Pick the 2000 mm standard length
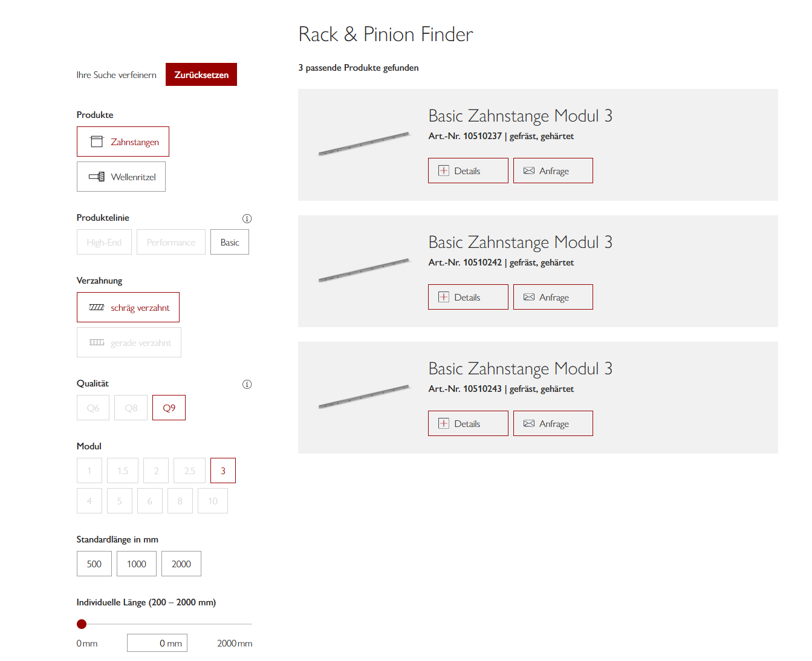The image size is (812, 661). click(181, 564)
